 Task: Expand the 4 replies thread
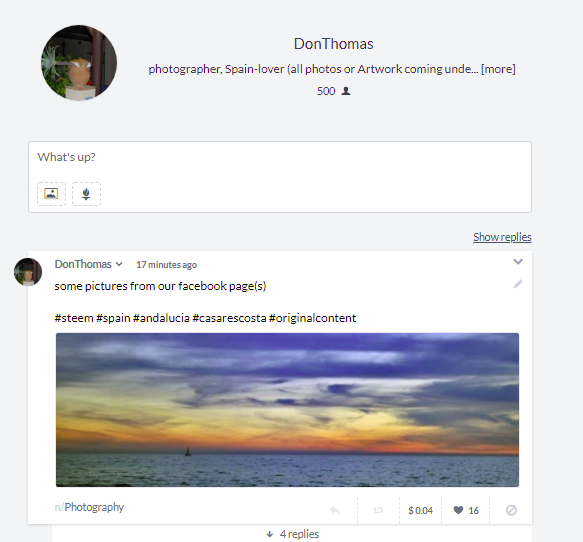(293, 534)
